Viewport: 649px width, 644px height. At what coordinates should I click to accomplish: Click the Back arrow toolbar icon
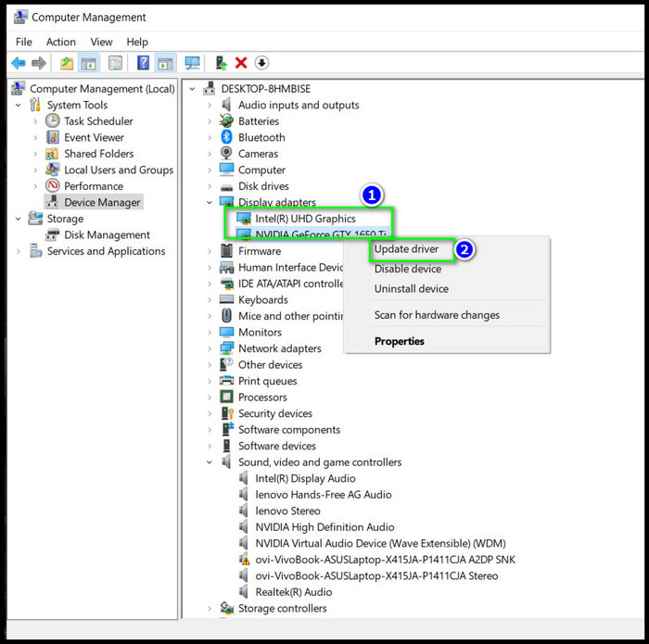point(19,63)
